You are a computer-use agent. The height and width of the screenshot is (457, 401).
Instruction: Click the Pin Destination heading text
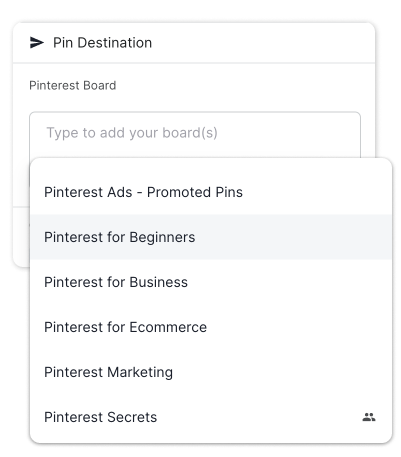pyautogui.click(x=102, y=43)
